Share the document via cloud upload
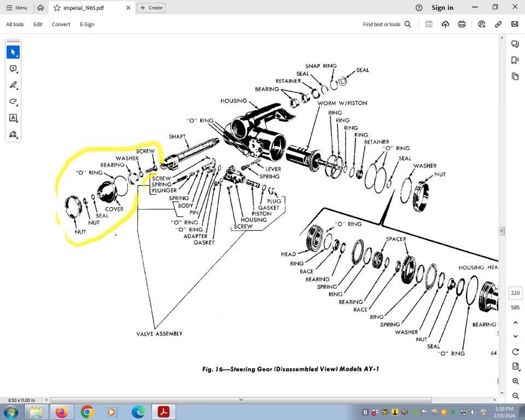 [x=445, y=24]
